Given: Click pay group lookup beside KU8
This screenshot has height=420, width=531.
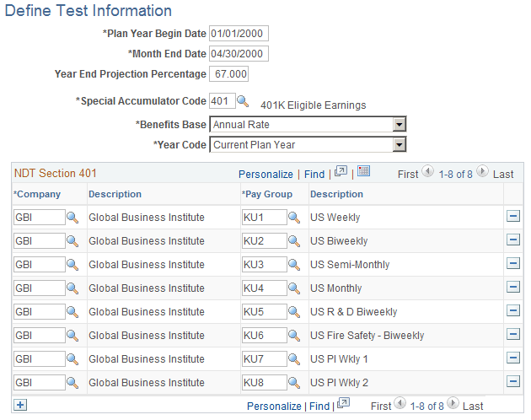Looking at the screenshot, I should tap(293, 383).
